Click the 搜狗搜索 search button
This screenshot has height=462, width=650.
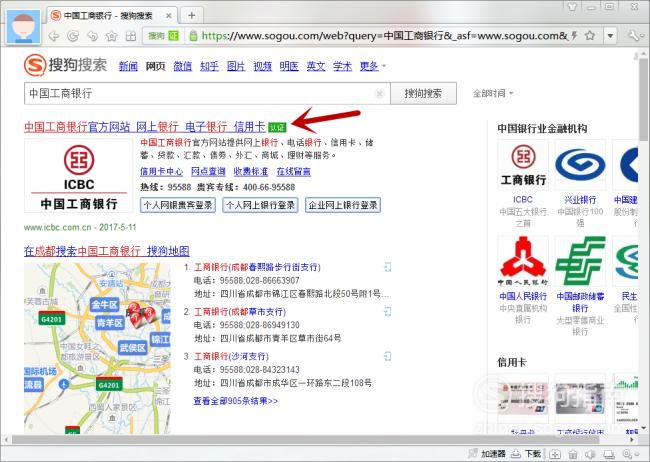pos(423,93)
